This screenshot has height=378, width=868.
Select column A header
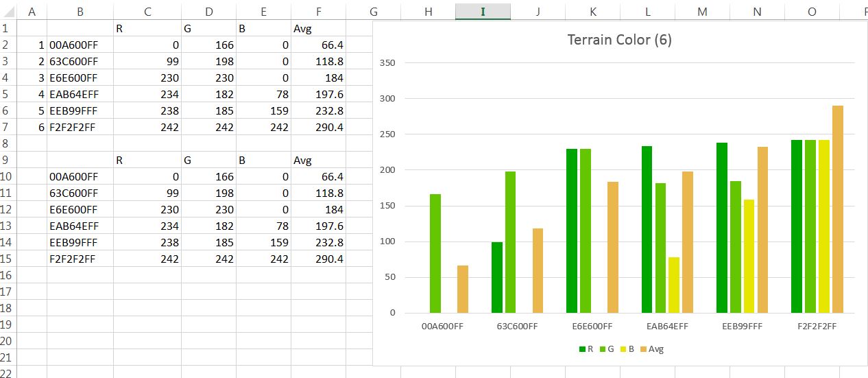[x=32, y=11]
